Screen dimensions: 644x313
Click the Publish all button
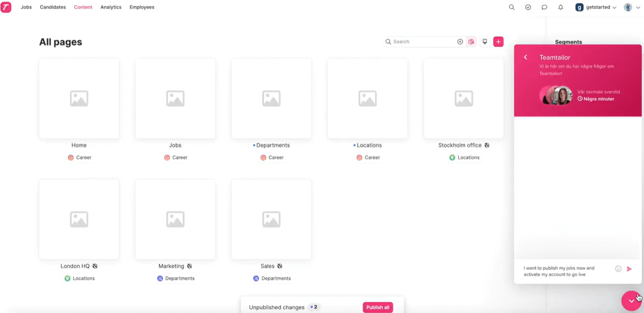coord(378,307)
